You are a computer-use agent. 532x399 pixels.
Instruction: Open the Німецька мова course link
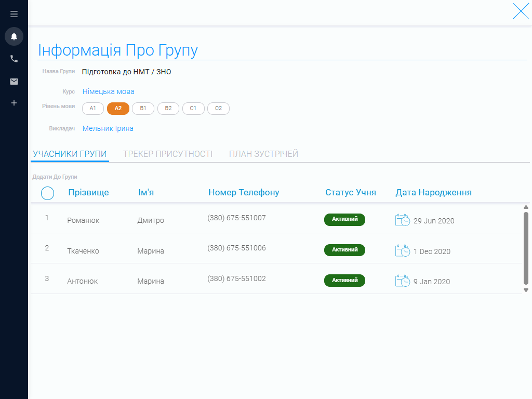[x=108, y=91]
